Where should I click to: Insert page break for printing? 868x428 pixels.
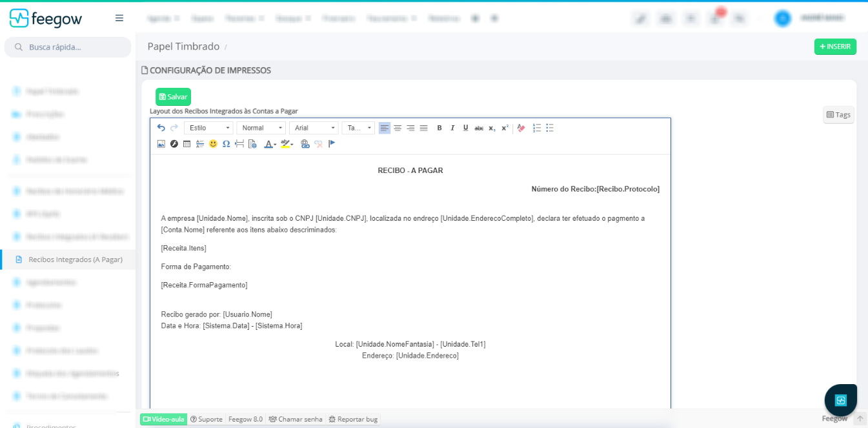click(239, 143)
